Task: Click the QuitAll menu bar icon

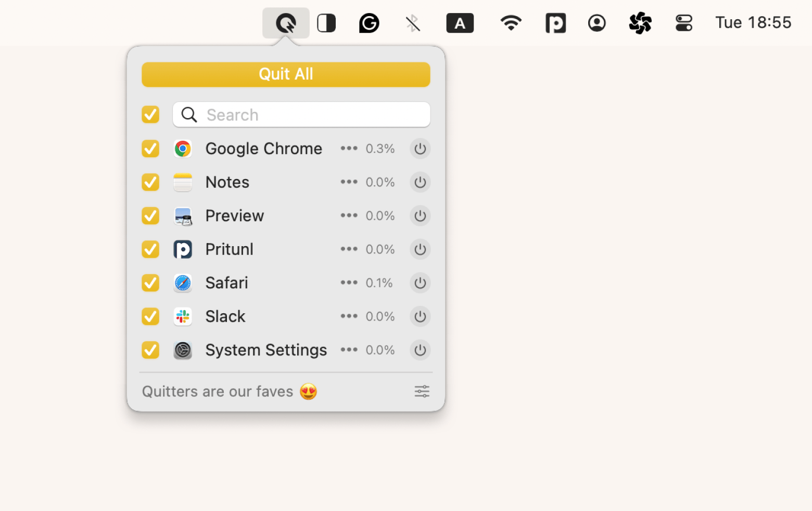Action: tap(286, 23)
